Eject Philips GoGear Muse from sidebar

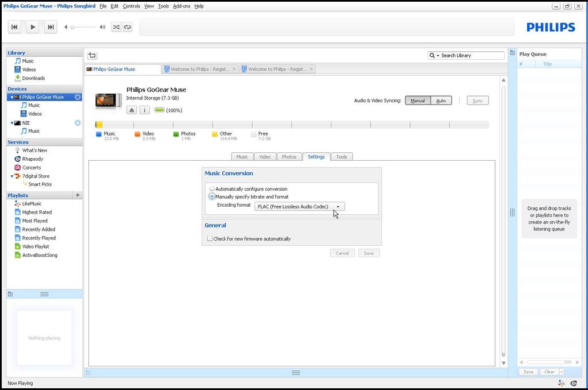coord(78,97)
